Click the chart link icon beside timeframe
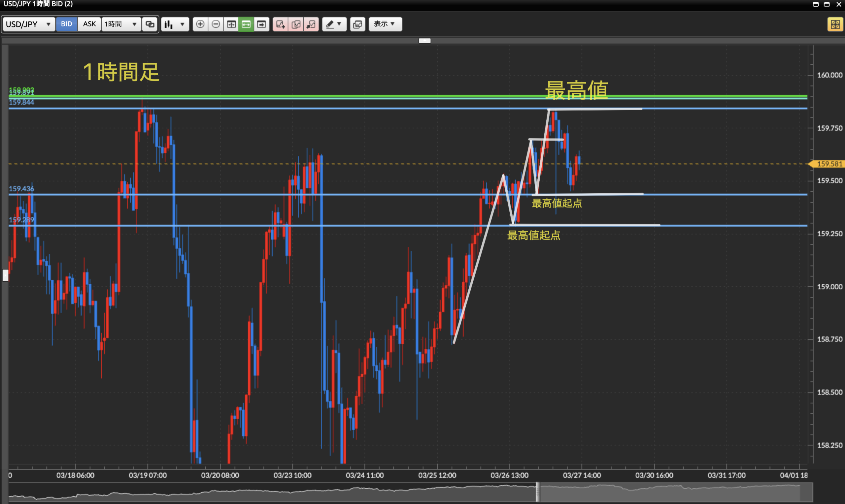The image size is (845, 504). click(x=150, y=24)
